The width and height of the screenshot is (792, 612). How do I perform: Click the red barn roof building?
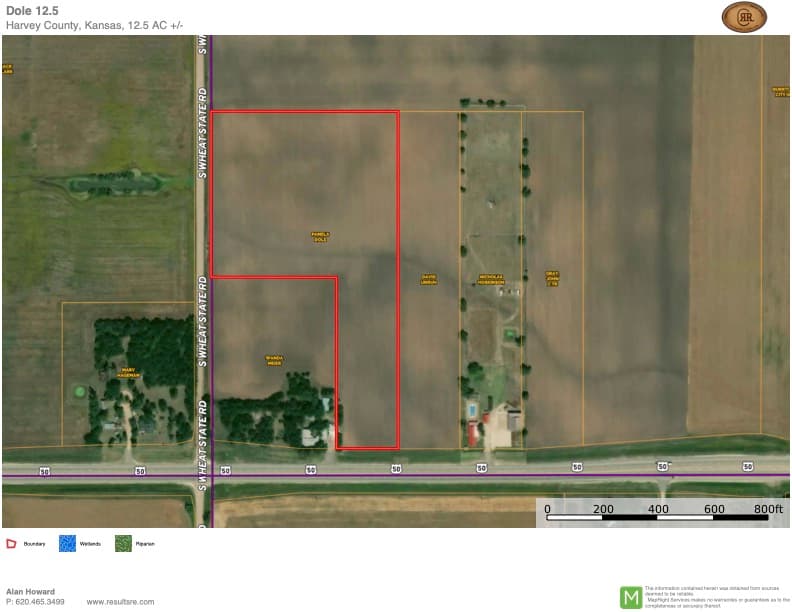(472, 433)
